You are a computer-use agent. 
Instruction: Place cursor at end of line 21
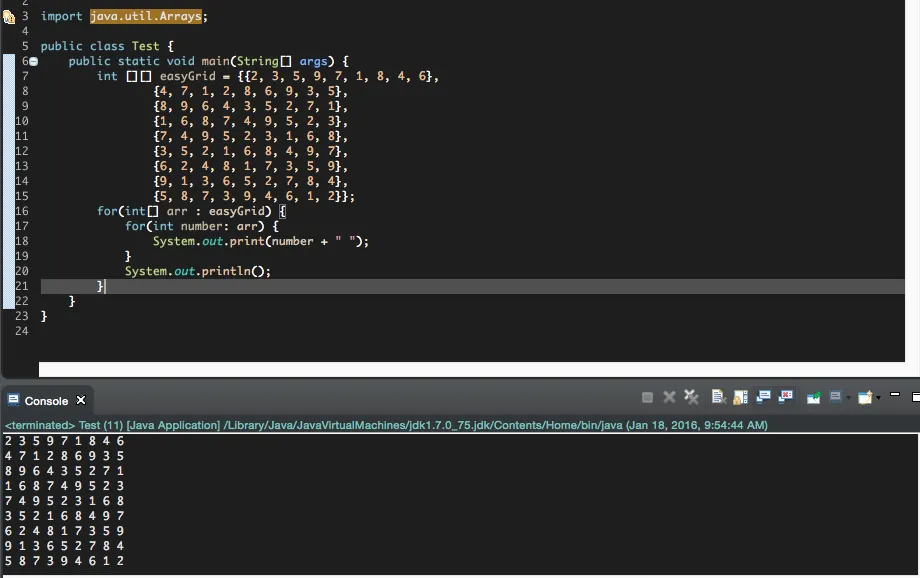click(106, 286)
